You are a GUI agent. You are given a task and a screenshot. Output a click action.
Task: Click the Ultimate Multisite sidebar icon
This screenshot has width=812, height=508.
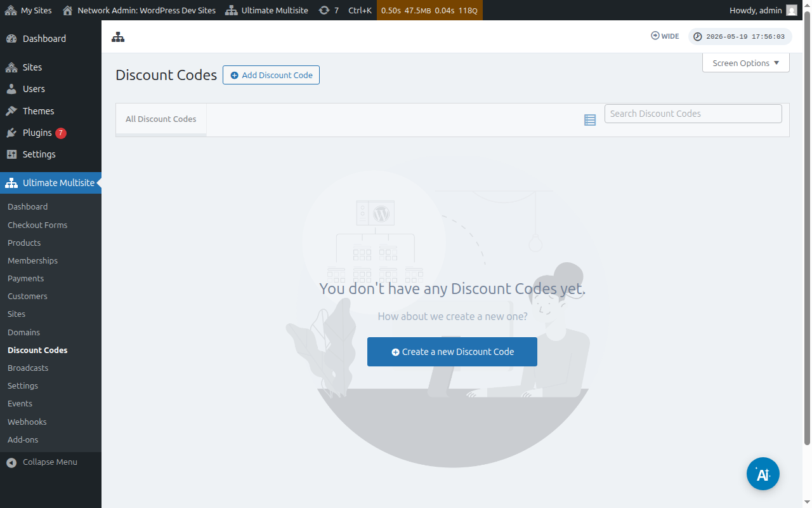click(x=11, y=183)
